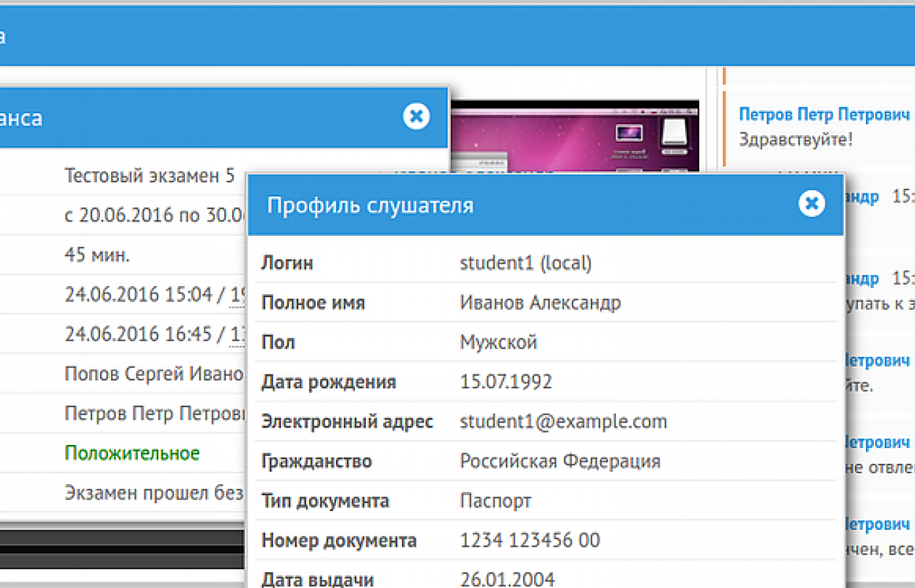915x588 pixels.
Task: Select login value student1 (local)
Action: [525, 263]
